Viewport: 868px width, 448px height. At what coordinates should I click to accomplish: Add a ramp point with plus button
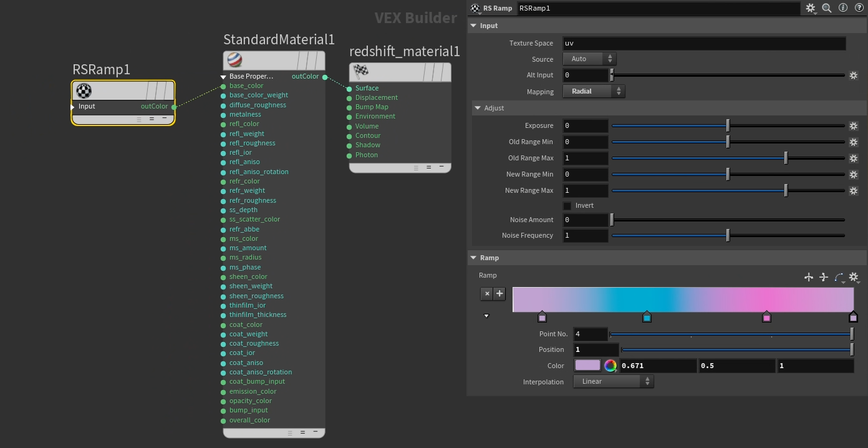pyautogui.click(x=499, y=293)
